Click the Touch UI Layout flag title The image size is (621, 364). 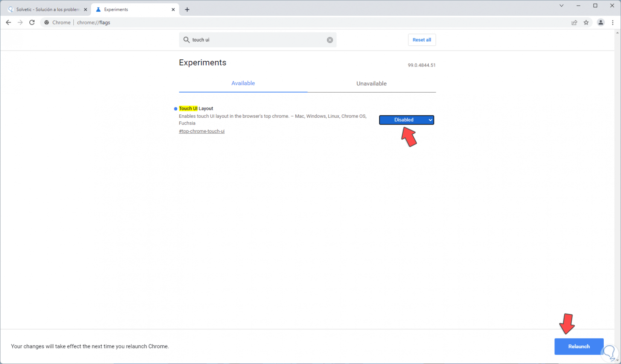(196, 108)
